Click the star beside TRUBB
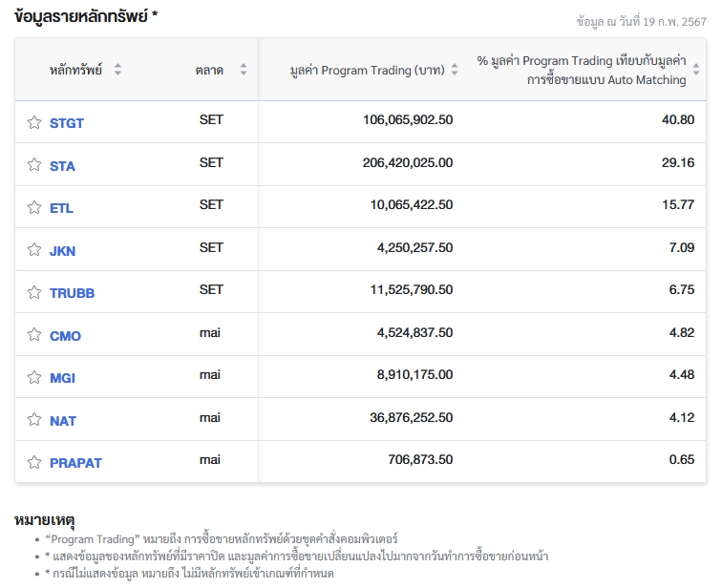Viewport: 721px width, 588px height. (x=34, y=293)
